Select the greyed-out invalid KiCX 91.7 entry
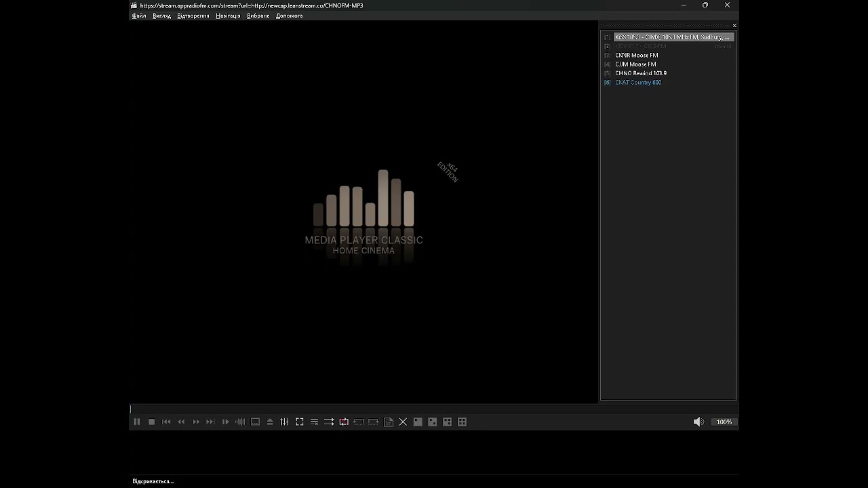Screen dimensions: 868x488 tap(669, 46)
